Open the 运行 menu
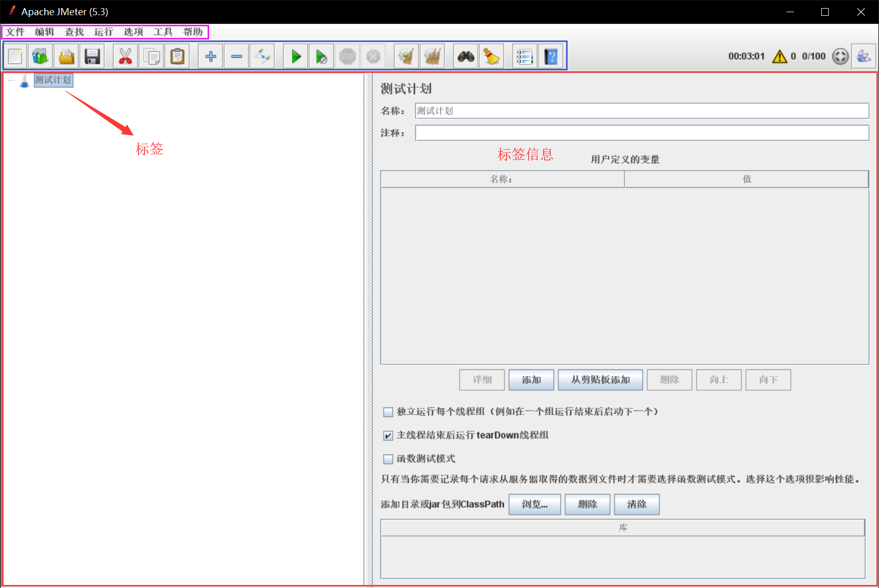 pos(104,32)
